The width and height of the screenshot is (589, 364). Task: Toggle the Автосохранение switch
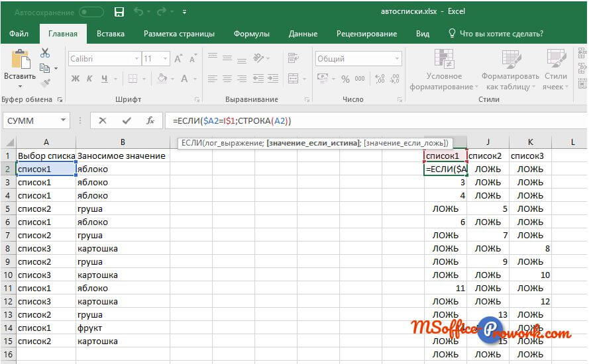click(x=91, y=12)
